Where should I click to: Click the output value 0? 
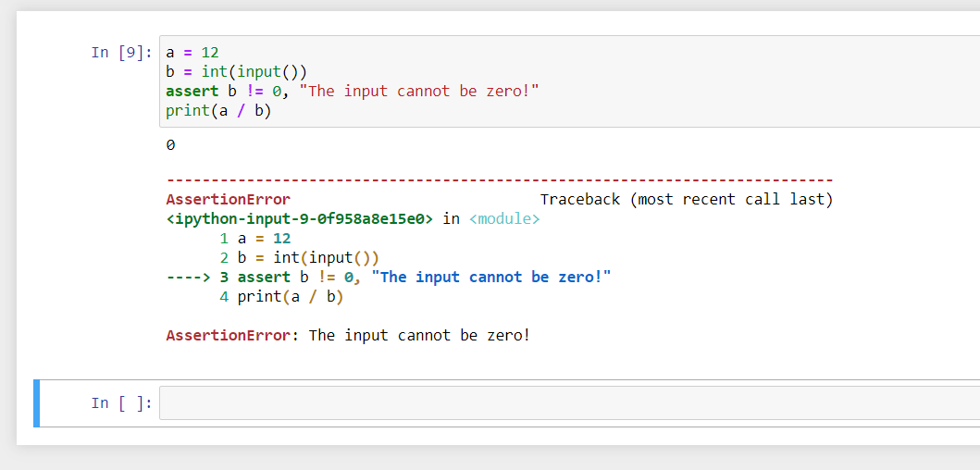[x=170, y=145]
